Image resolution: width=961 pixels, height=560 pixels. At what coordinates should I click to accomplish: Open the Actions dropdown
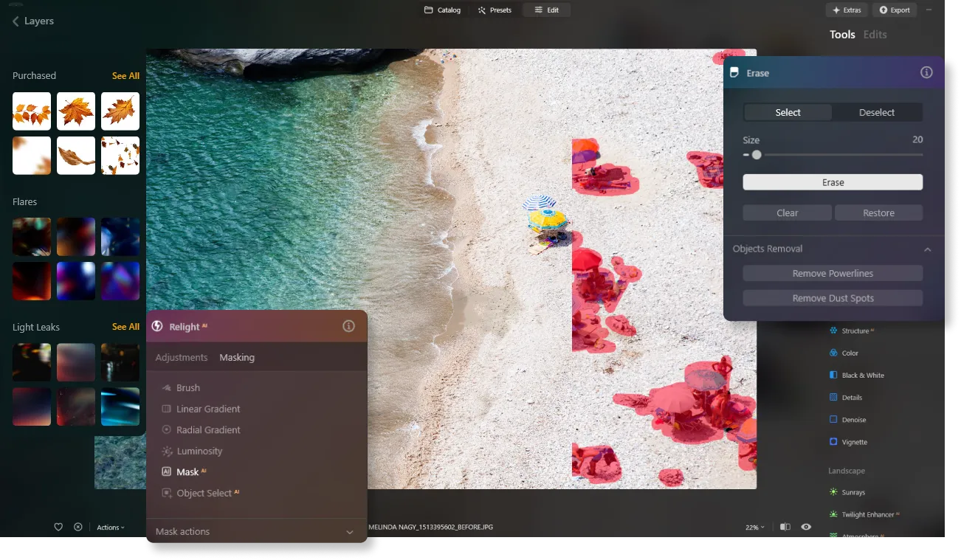coord(111,527)
